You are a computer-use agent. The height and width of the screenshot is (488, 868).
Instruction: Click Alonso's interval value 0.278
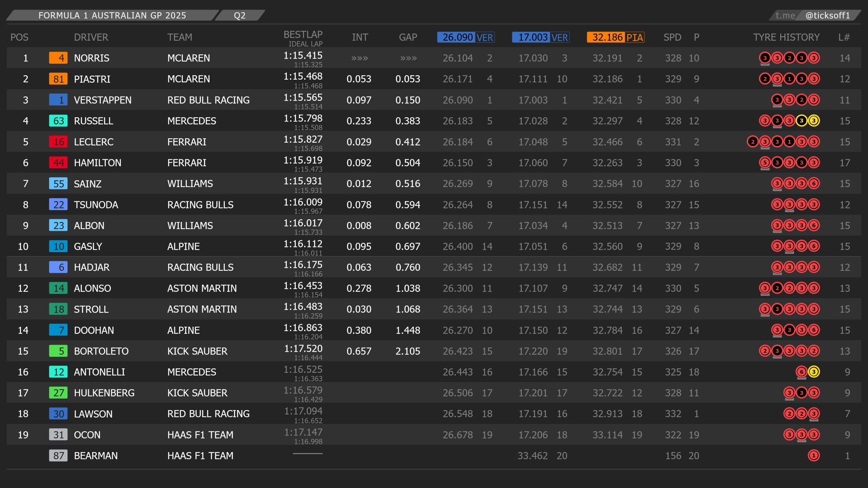[x=359, y=288]
